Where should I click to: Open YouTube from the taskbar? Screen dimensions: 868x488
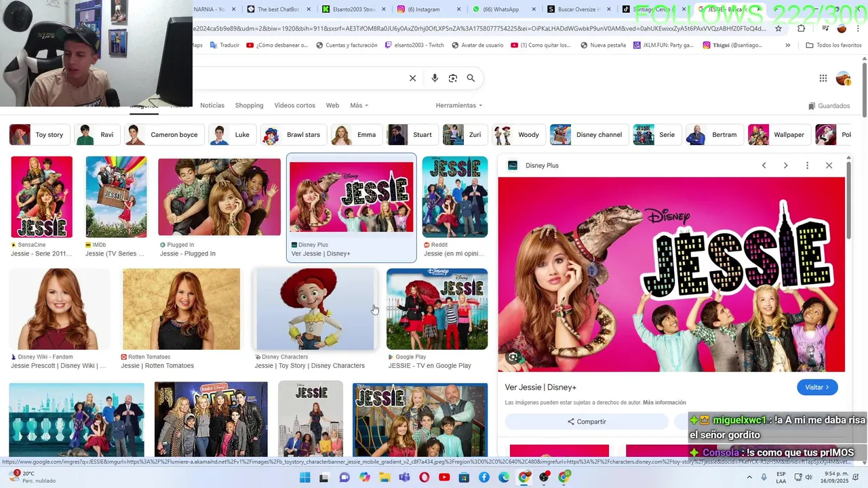coord(444,477)
